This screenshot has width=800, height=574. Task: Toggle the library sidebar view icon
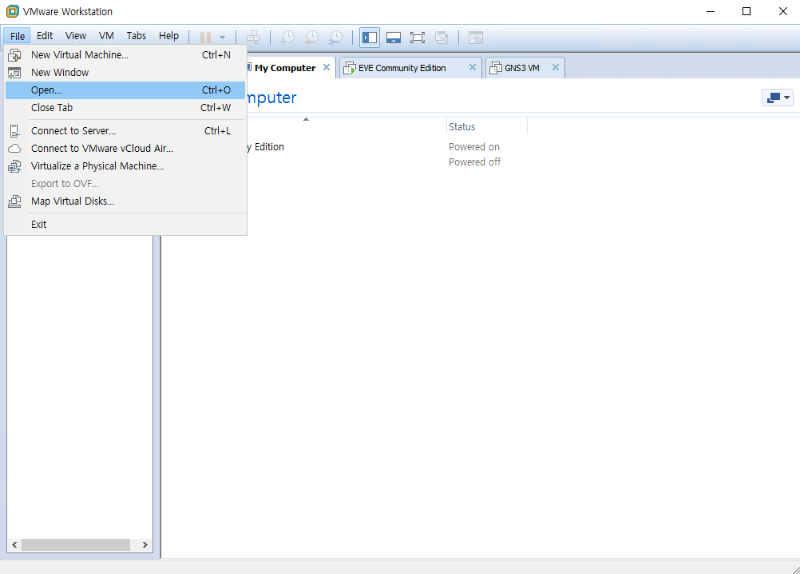coord(370,37)
